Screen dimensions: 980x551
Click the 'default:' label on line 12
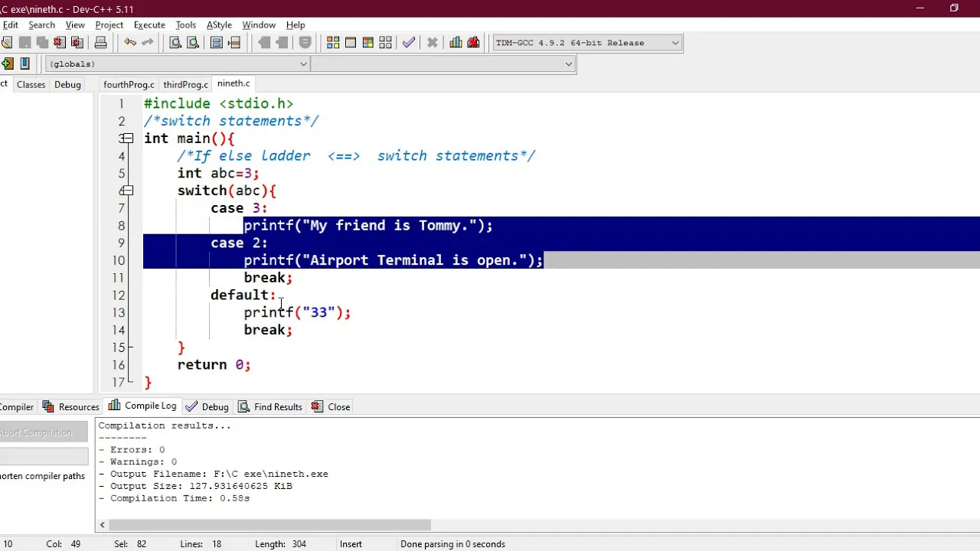[x=243, y=295]
